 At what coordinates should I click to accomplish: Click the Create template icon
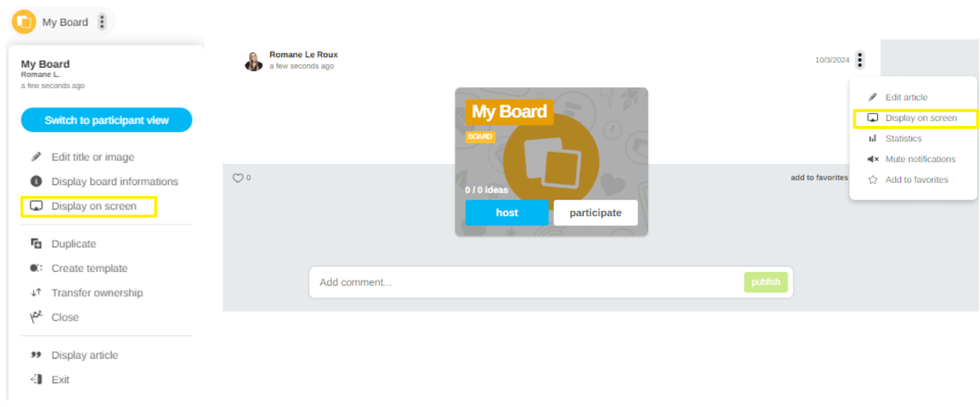click(x=36, y=268)
